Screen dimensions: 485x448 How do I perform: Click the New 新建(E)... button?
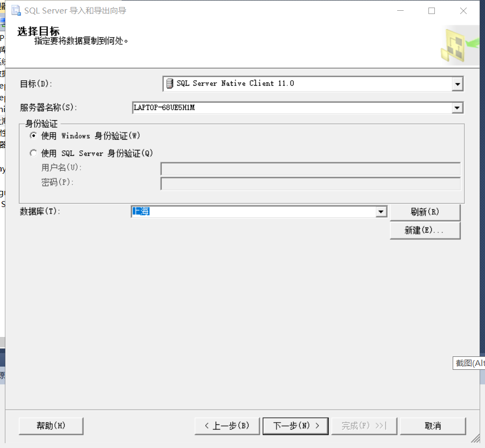coord(425,231)
